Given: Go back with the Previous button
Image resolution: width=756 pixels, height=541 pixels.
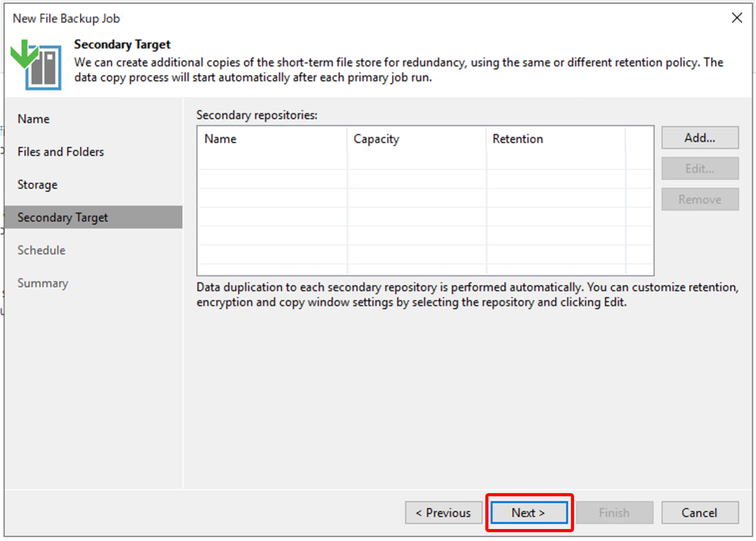Looking at the screenshot, I should 444,513.
